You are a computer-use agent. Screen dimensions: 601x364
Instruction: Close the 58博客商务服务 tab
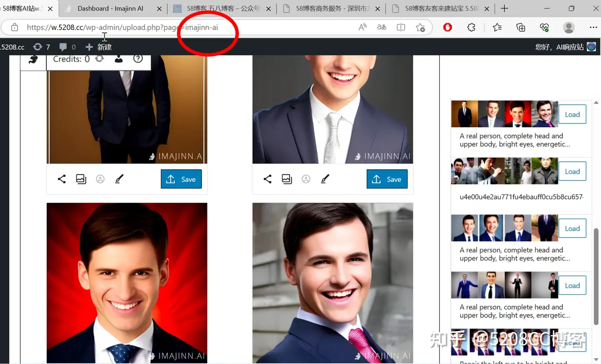[x=377, y=8]
